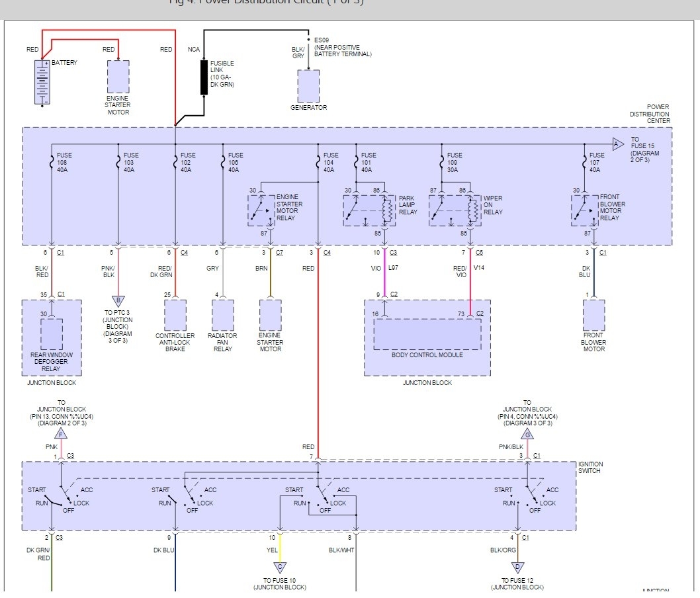Select the black fusible link component
Viewport: 700px width, 598px height.
[204, 76]
